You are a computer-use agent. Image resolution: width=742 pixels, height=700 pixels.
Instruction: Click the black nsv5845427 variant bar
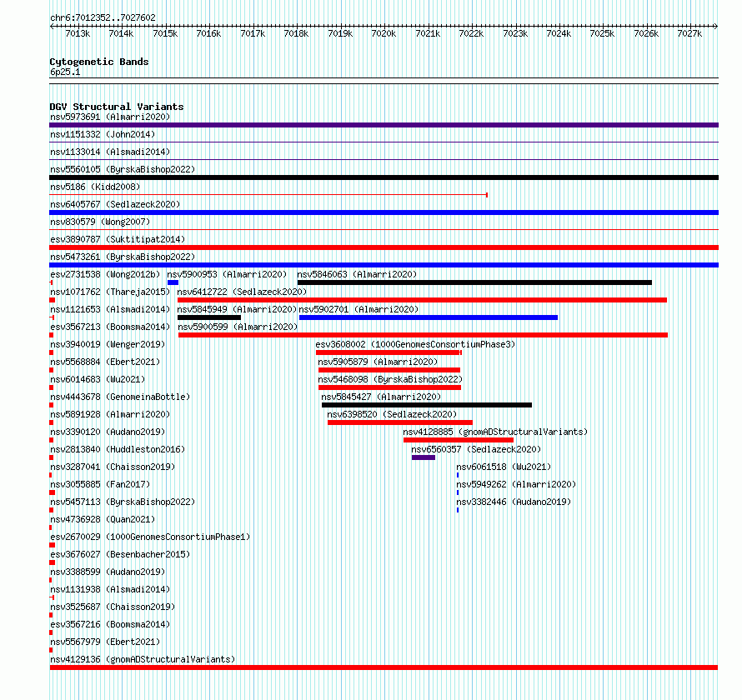click(x=427, y=405)
